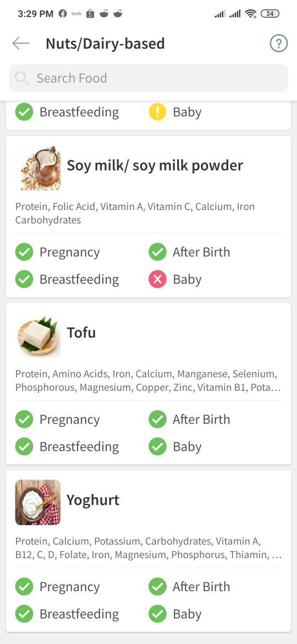Select the Soy milk/ soy milk powder title
Viewport: 297px width, 644px height.
(x=155, y=166)
